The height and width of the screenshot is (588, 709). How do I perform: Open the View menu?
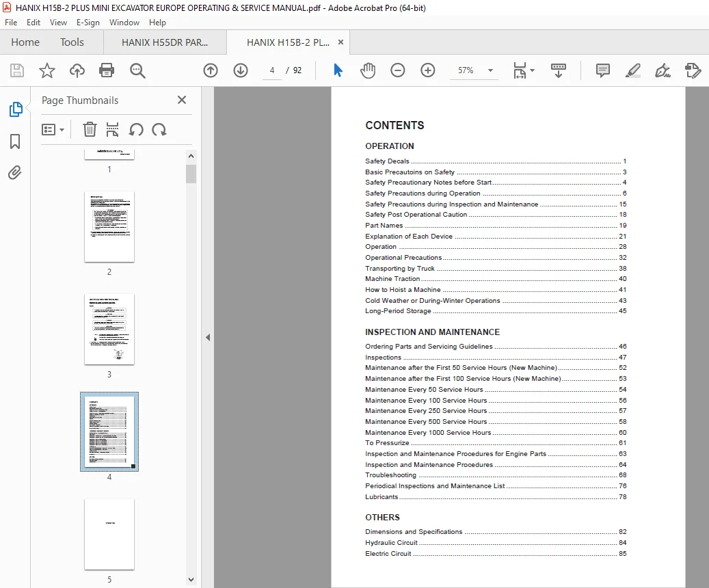[x=58, y=22]
